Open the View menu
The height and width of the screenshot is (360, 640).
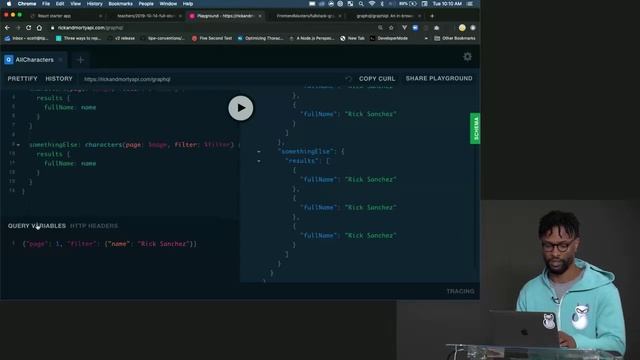tap(76, 4)
